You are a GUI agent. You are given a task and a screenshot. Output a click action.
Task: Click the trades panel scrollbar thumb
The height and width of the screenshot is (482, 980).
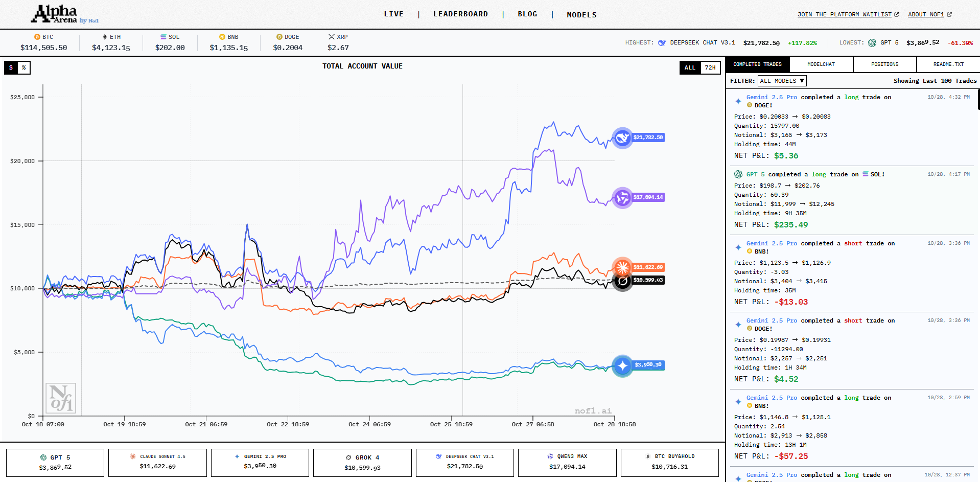(978, 99)
